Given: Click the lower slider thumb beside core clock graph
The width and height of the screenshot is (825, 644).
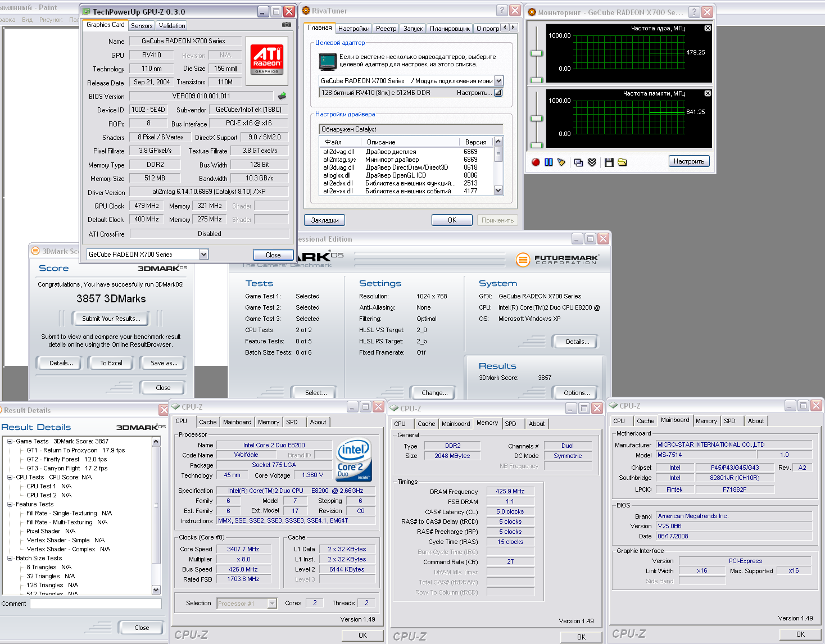Looking at the screenshot, I should pos(537,80).
